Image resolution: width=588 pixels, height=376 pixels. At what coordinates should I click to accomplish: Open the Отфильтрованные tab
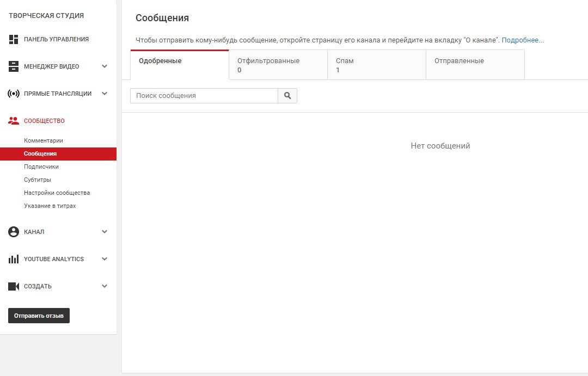pos(278,65)
